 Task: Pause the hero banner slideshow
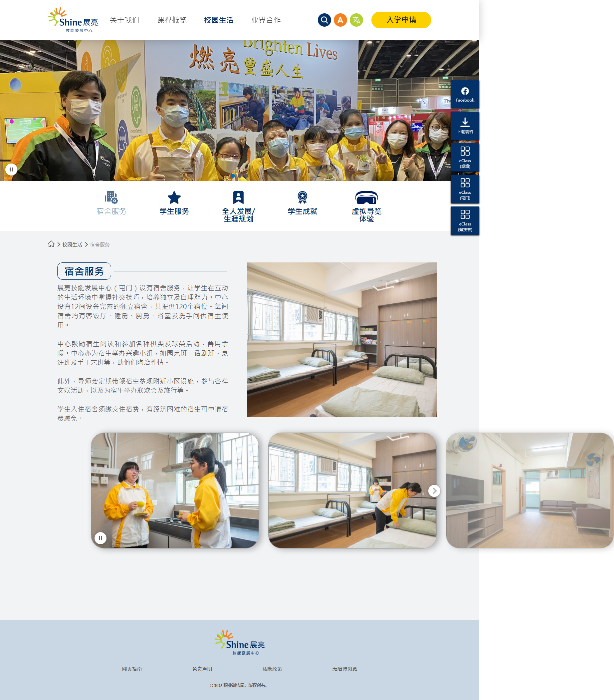(x=11, y=169)
